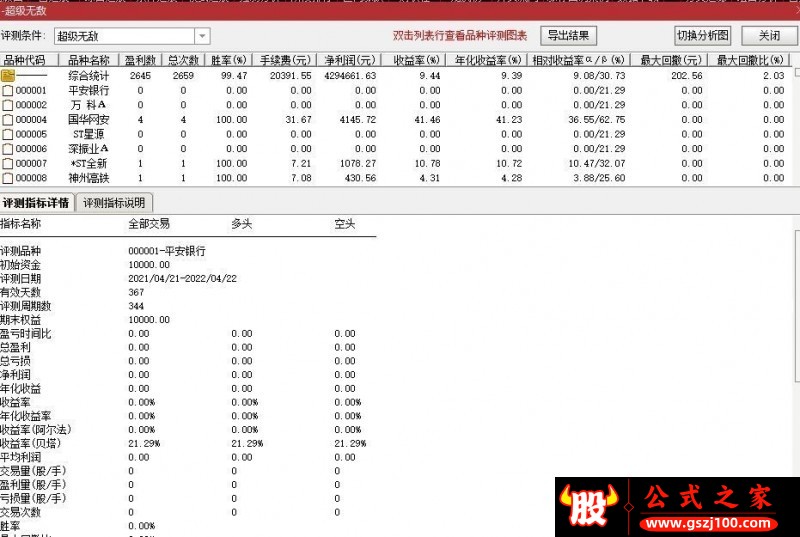Viewport: 800px width, 537px height.
Task: Tick the checkbox for 000002 万科A
Action: pos(8,105)
